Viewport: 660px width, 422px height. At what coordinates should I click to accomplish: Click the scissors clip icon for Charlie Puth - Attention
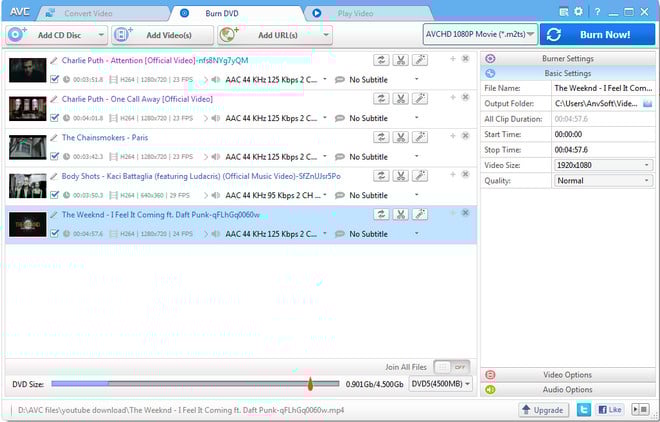pos(401,60)
